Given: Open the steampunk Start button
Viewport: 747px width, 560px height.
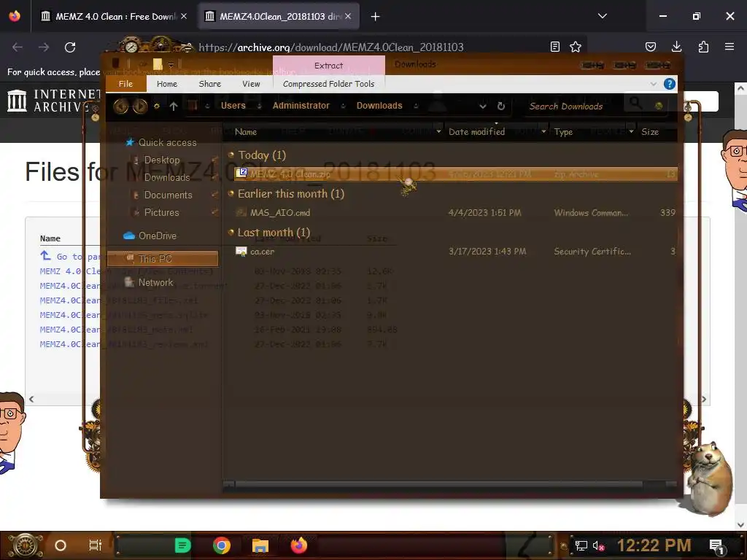Looking at the screenshot, I should (x=25, y=545).
